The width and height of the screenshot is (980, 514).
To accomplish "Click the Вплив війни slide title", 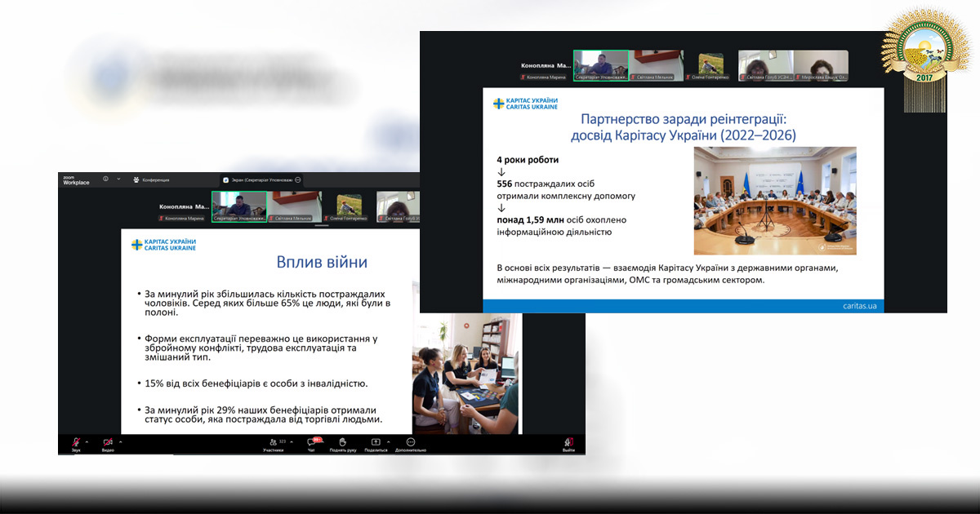I will click(321, 262).
